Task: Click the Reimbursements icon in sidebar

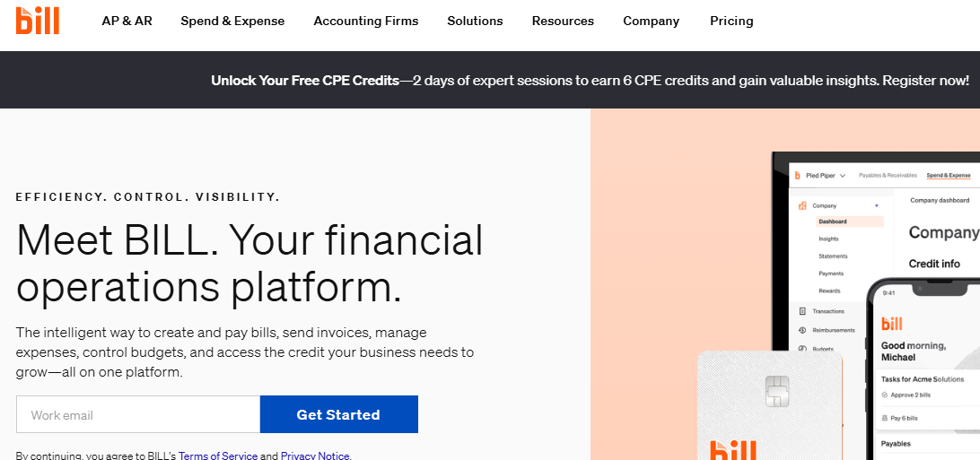Action: [801, 330]
